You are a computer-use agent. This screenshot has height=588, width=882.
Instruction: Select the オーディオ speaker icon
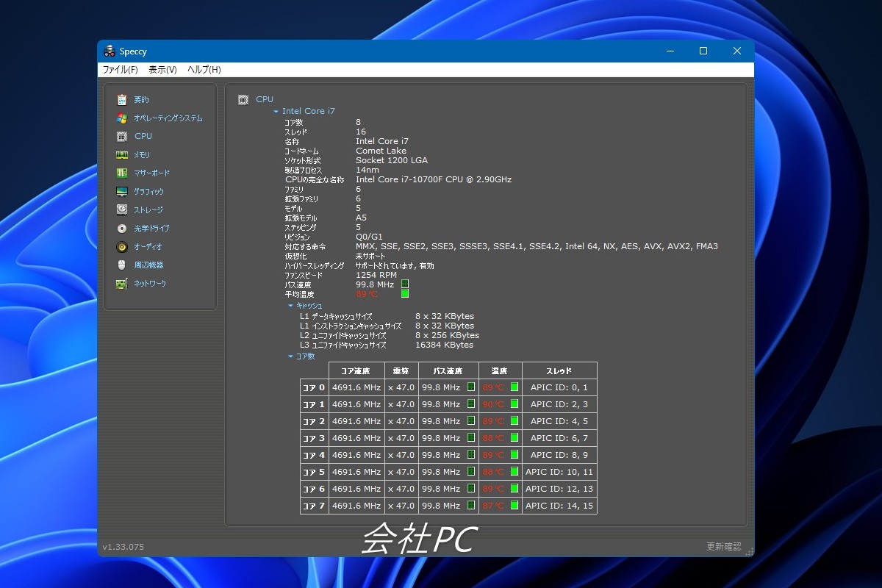coord(122,246)
